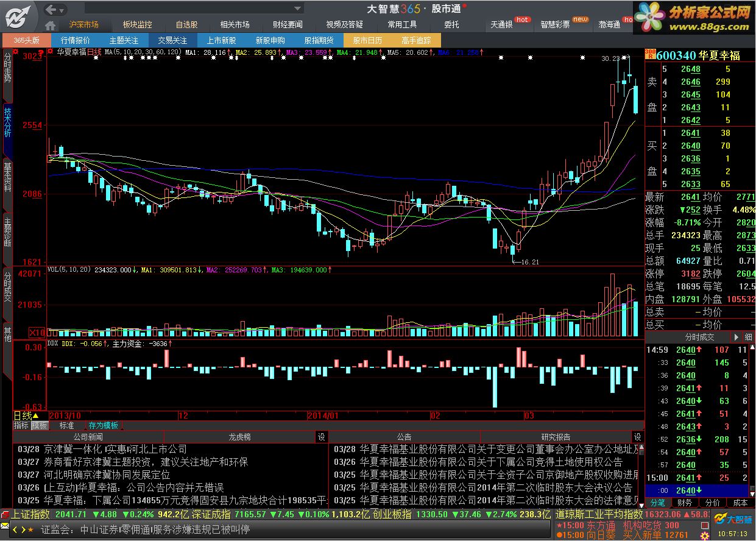Select the 指标 tab below chart
The image size is (756, 541).
pyautogui.click(x=21, y=425)
